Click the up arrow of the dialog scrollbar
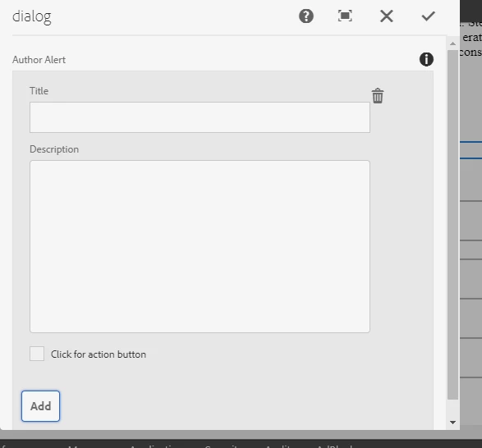Screen dimensions: 482x448 [452, 43]
